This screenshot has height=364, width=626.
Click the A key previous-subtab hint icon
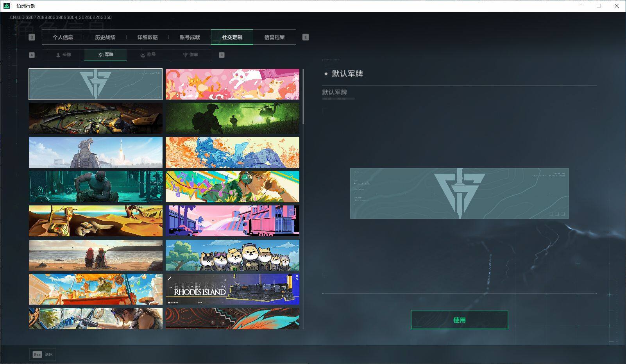click(x=32, y=55)
